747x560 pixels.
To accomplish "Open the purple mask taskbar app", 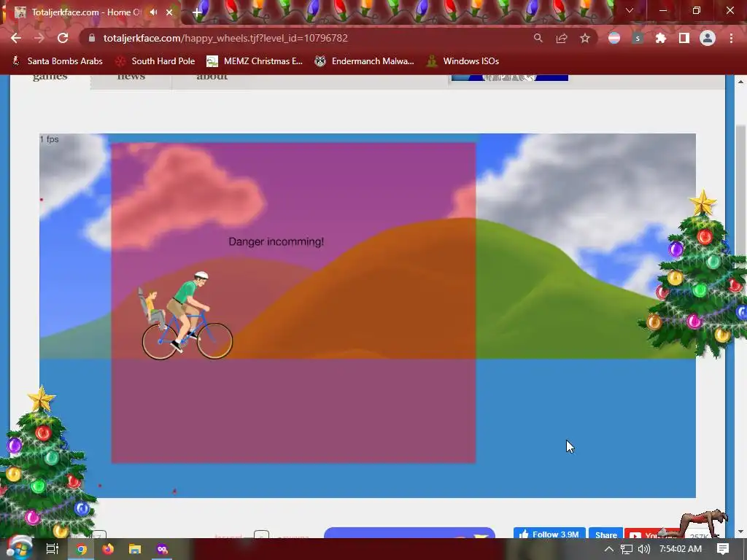I will (x=162, y=549).
